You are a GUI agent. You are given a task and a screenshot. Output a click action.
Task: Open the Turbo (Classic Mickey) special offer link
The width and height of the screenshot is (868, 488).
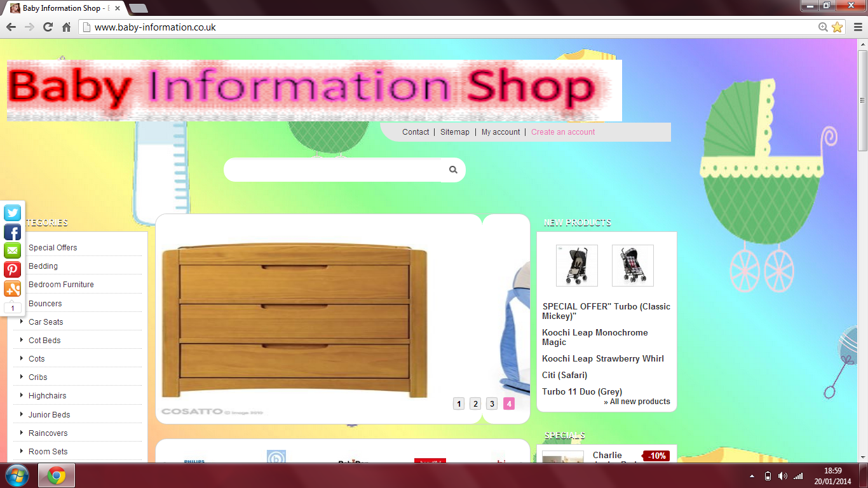[x=606, y=311]
